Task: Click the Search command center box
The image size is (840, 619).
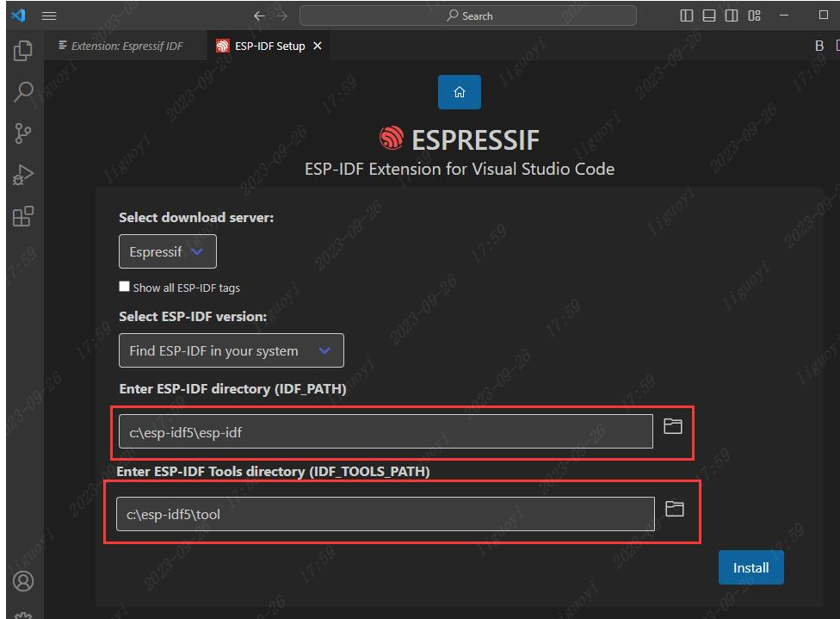Action: tap(467, 15)
